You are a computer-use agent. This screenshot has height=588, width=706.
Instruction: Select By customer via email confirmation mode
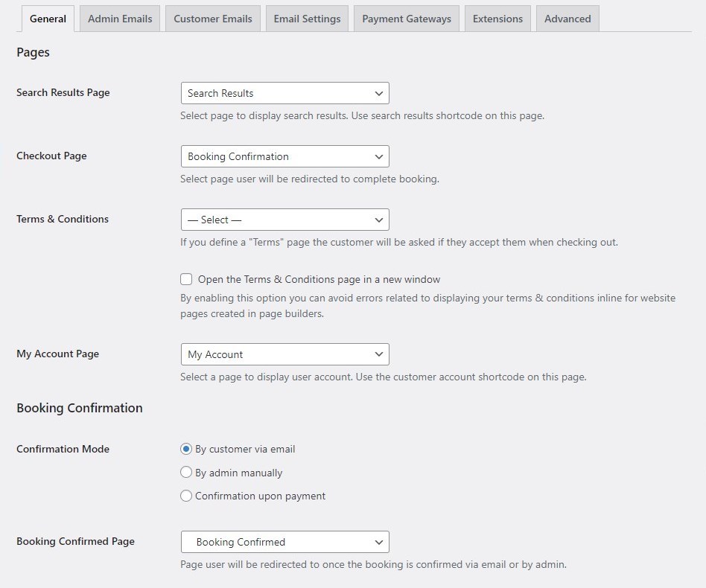coord(186,449)
